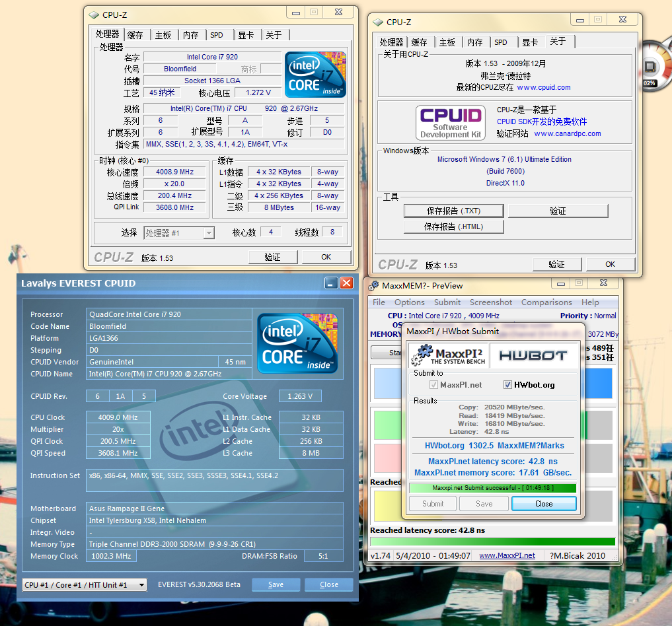Image resolution: width=672 pixels, height=626 pixels.
Task: Open the Submit menu in MaxxMEM
Action: coord(447,302)
